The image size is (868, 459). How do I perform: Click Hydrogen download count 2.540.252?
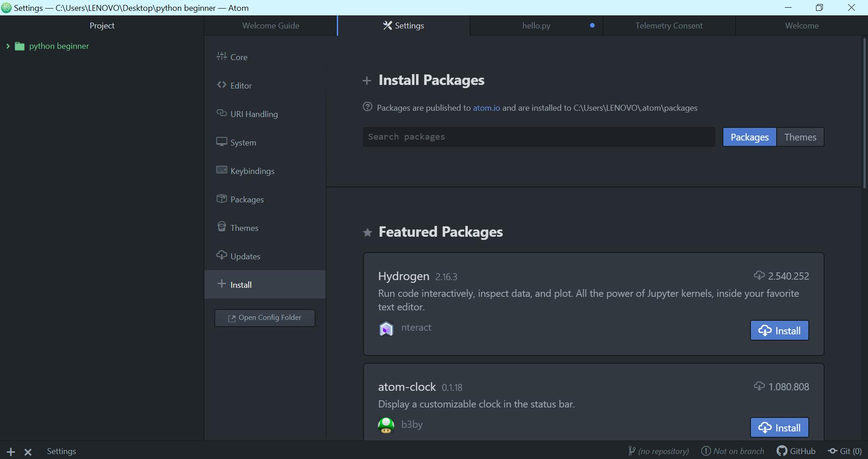(788, 276)
